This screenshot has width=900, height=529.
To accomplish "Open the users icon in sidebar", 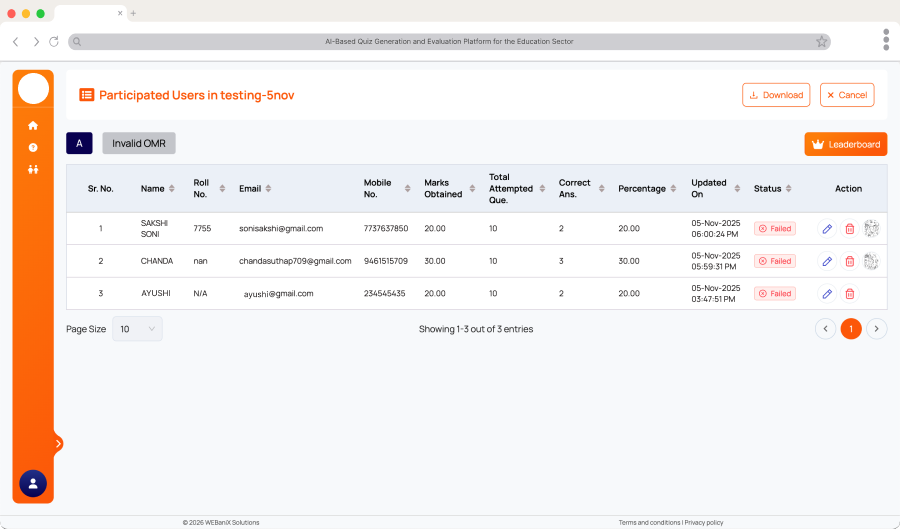I will point(33,169).
